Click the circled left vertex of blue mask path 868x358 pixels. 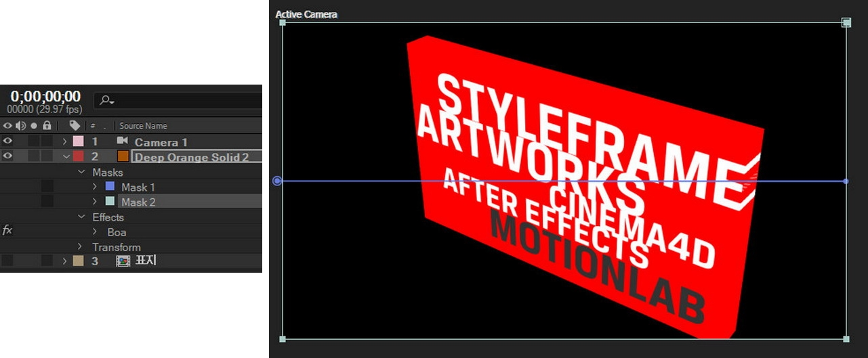coord(277,181)
